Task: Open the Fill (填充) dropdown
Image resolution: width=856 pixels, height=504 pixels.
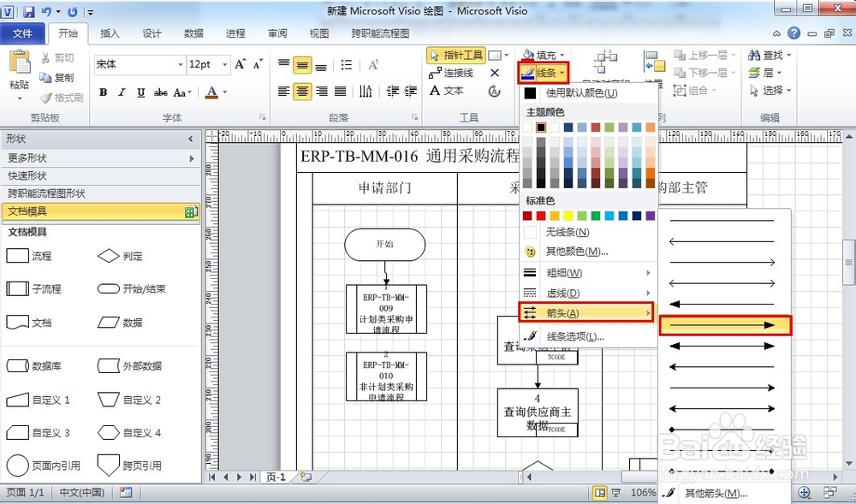Action: click(544, 55)
